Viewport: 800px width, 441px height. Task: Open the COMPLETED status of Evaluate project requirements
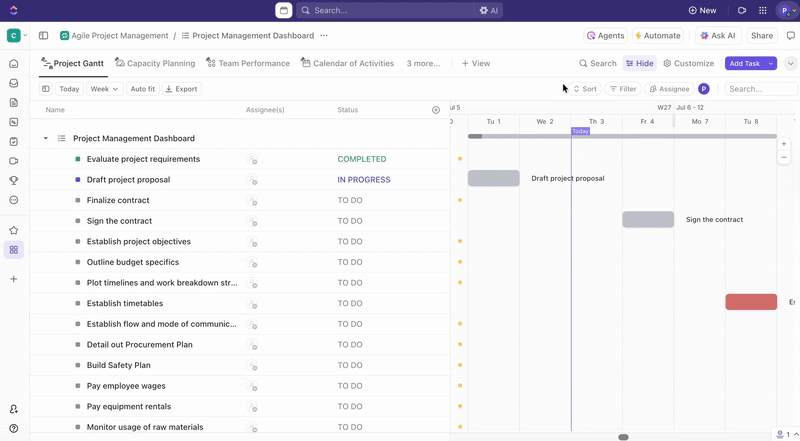click(362, 159)
